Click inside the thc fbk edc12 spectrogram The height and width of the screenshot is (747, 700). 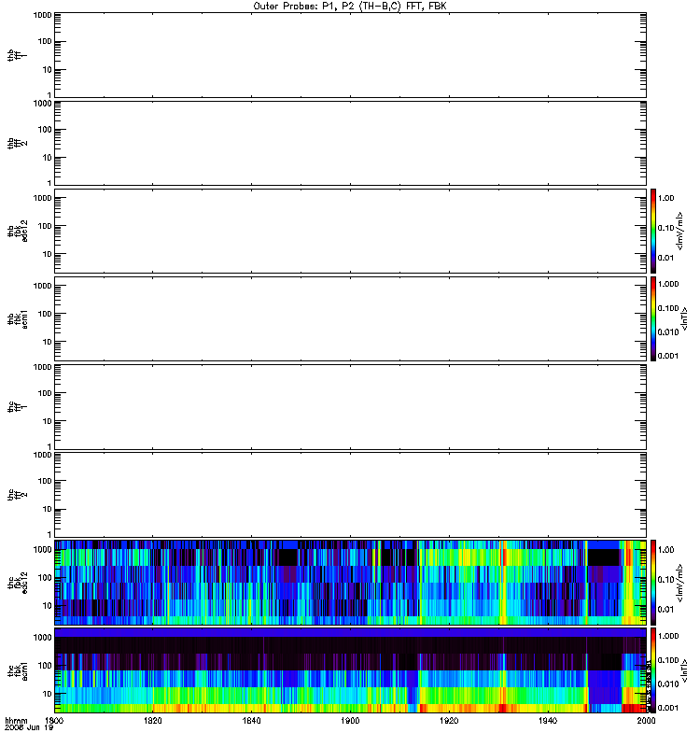[350, 582]
